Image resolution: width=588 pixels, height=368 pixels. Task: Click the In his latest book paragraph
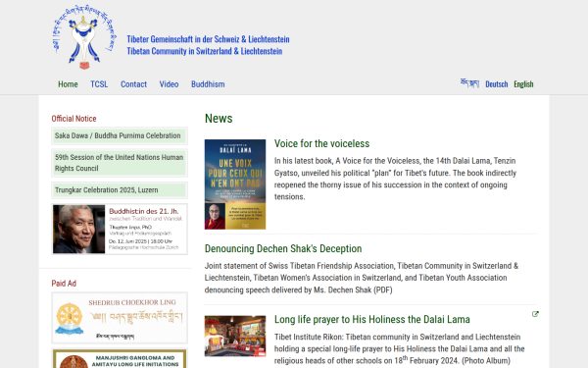click(395, 179)
